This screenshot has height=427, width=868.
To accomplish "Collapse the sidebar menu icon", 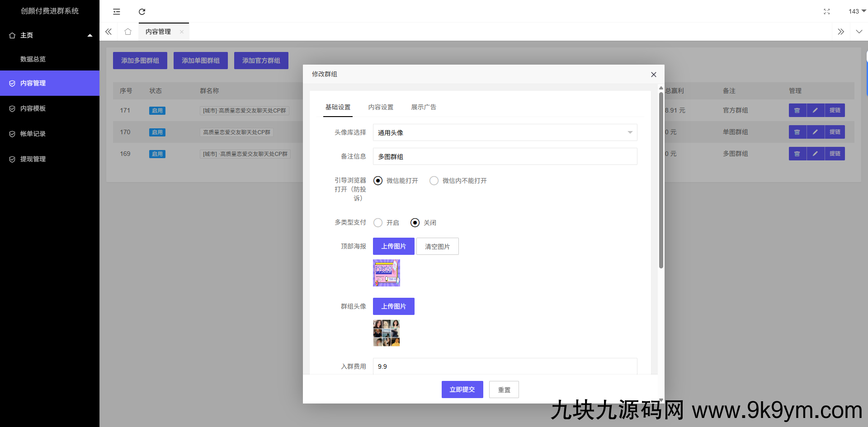I will tap(117, 12).
